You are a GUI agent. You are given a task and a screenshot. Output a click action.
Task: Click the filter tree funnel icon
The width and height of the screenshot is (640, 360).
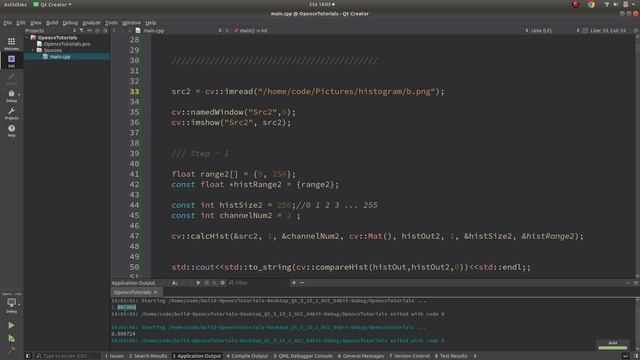click(x=82, y=31)
